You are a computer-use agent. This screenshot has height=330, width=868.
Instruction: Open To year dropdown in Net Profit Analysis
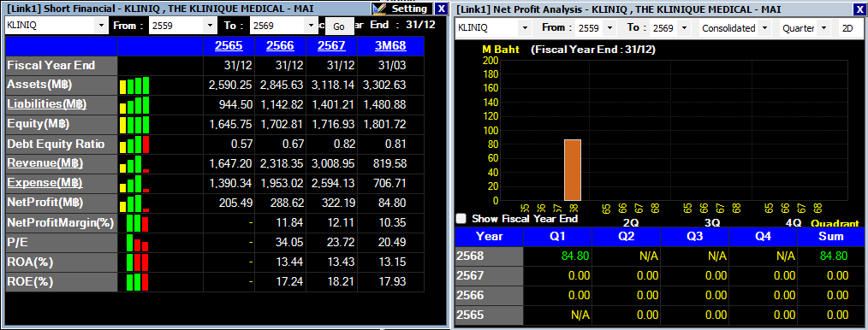684,28
